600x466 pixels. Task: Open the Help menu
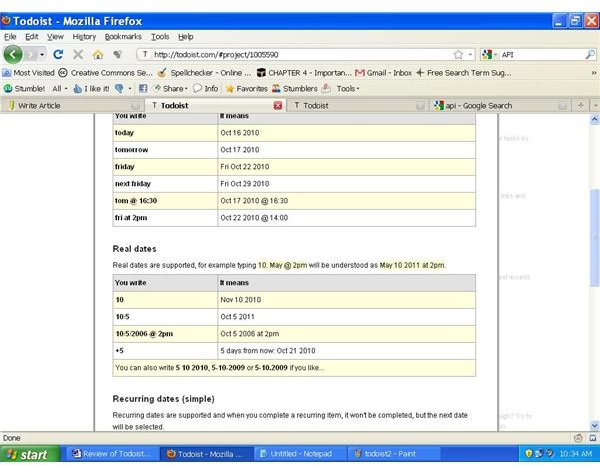point(186,37)
